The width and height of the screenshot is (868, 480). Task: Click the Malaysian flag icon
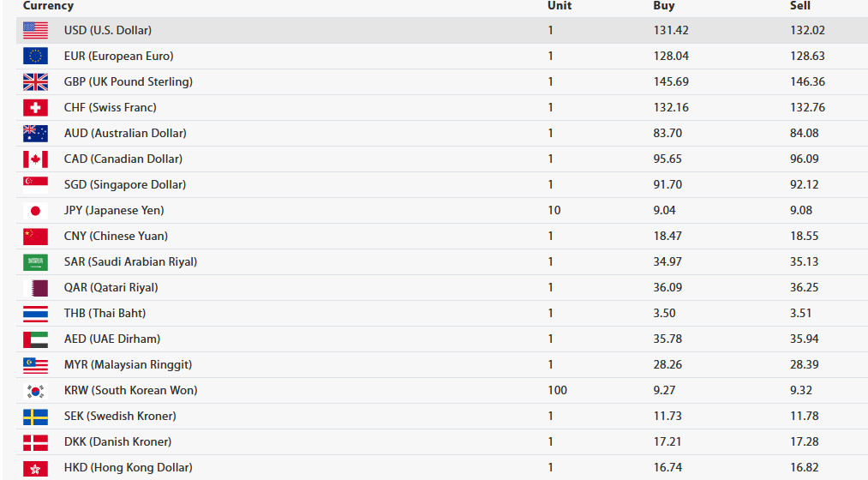pyautogui.click(x=35, y=365)
